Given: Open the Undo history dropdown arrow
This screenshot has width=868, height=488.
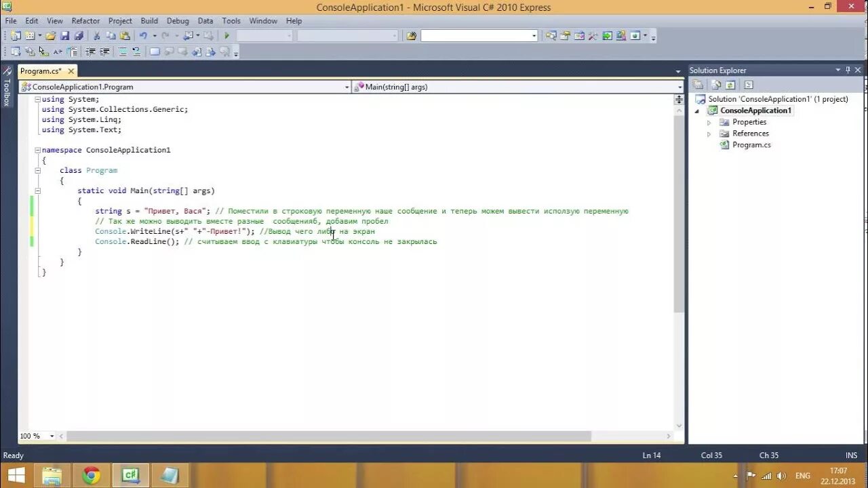Looking at the screenshot, I should coord(154,36).
